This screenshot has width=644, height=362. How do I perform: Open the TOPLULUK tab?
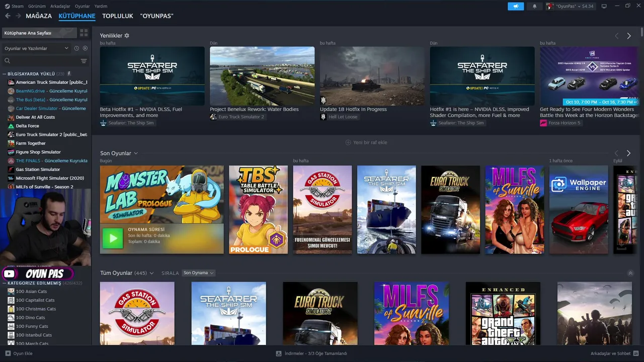pos(118,16)
